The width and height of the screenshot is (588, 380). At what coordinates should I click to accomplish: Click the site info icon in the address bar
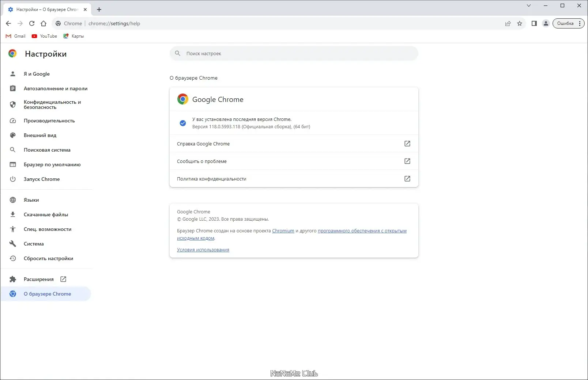tap(58, 23)
